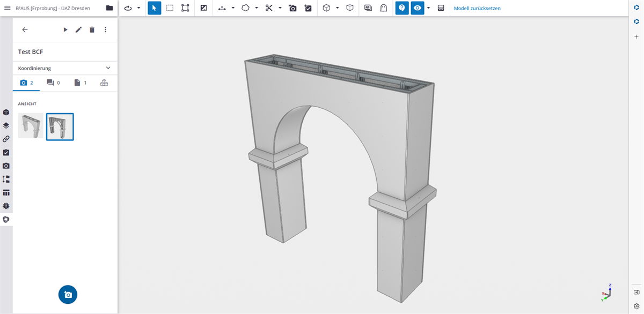
Task: Activate the rectangle marquee selection tool
Action: click(x=170, y=8)
